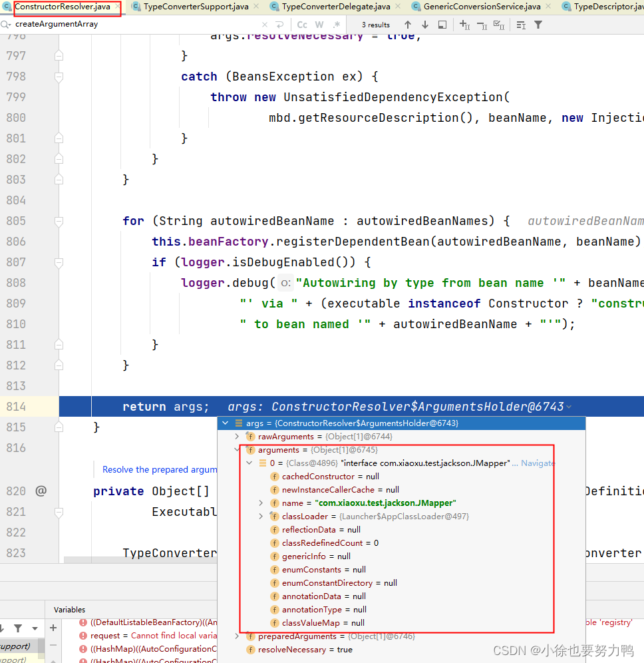Open inline args value dropdown at line 814
This screenshot has height=663, width=644.
(x=569, y=407)
